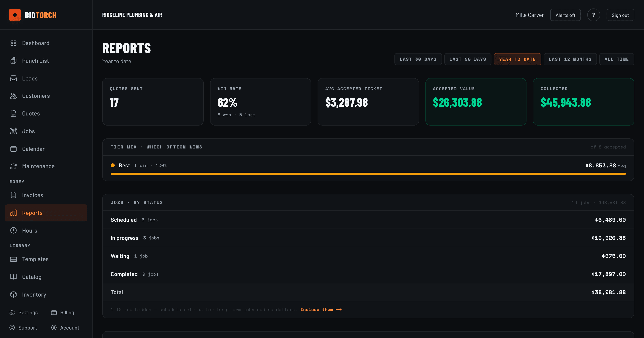
Task: Open Jobs via its tools icon
Action: pyautogui.click(x=13, y=131)
